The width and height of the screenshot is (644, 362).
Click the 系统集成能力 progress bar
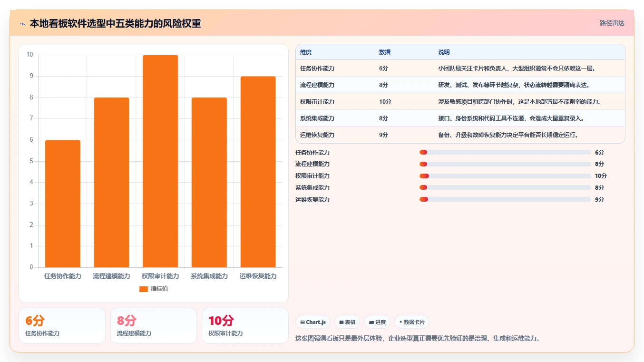pyautogui.click(x=505, y=187)
